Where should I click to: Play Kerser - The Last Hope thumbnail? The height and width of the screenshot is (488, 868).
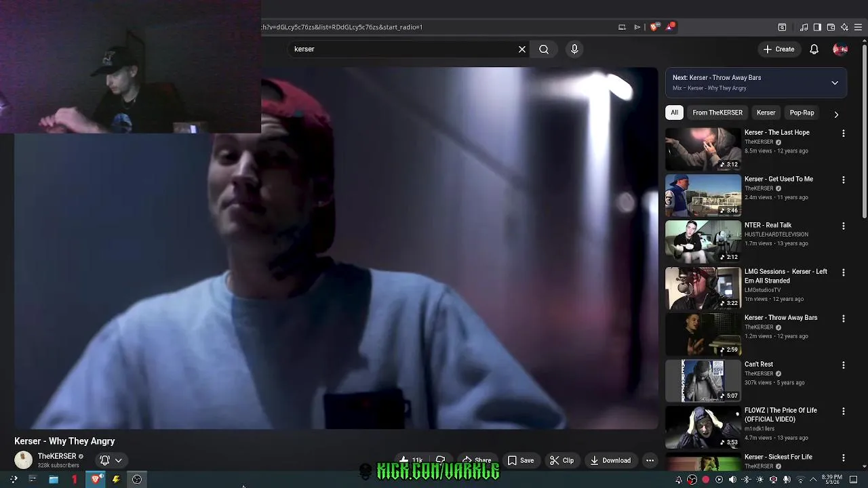pos(703,149)
